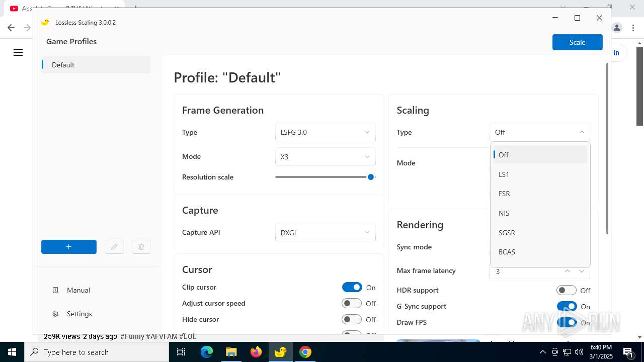This screenshot has width=644, height=362.
Task: Click the Max frame latency value field
Action: (526, 271)
